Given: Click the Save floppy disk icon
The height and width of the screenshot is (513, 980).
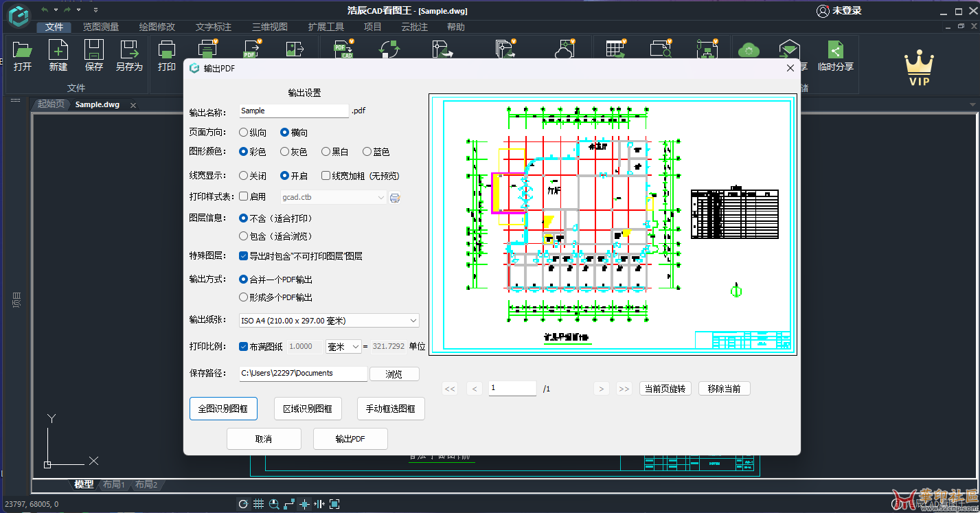Looking at the screenshot, I should click(x=94, y=49).
